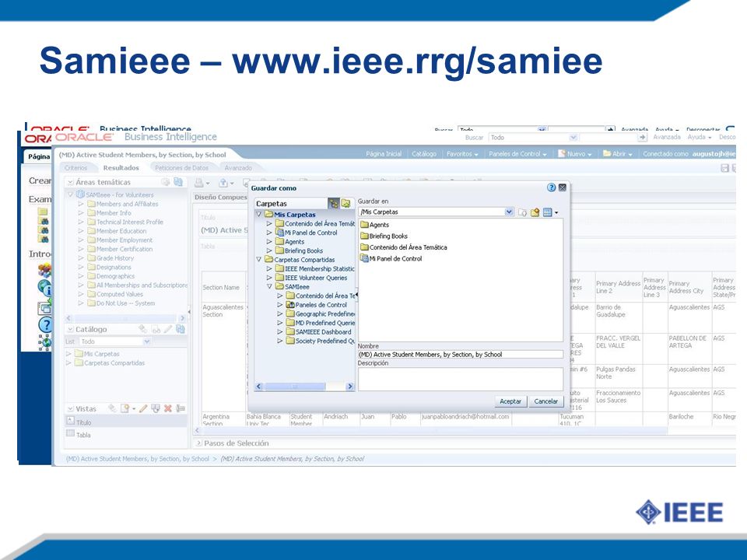This screenshot has height=560, width=747.
Task: Open Avanzada search link
Action: point(667,137)
